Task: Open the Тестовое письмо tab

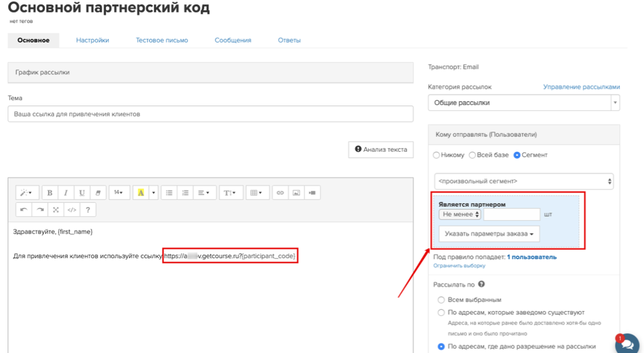Action: 162,40
